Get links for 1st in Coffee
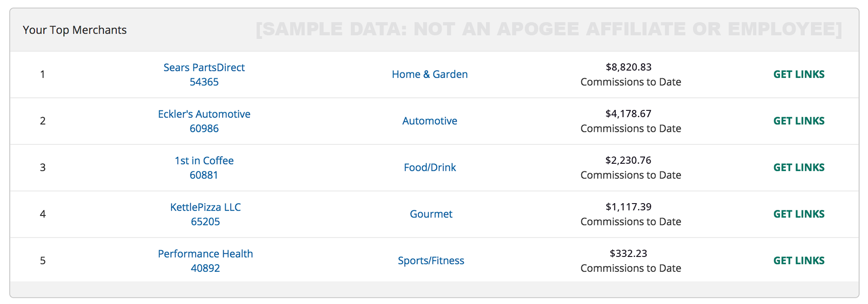 coord(799,167)
